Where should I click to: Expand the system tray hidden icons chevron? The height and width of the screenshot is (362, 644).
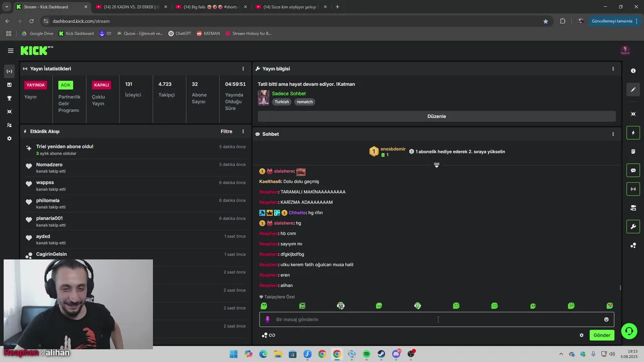pyautogui.click(x=561, y=354)
